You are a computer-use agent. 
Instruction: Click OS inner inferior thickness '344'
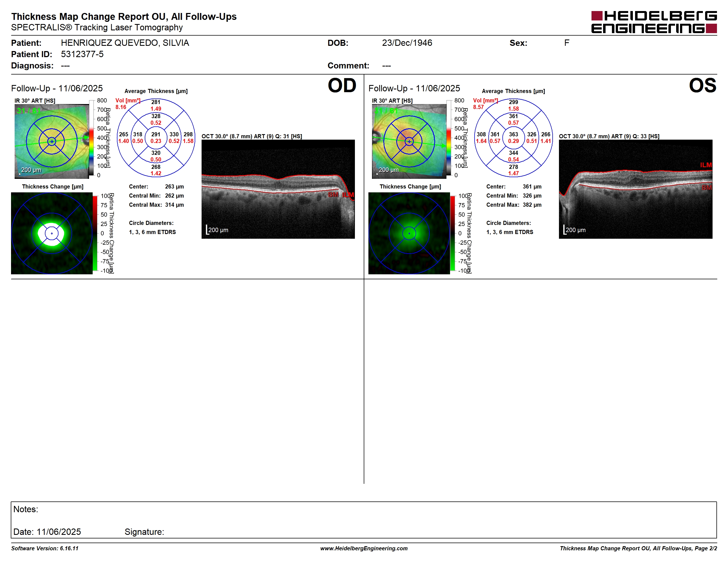[513, 153]
